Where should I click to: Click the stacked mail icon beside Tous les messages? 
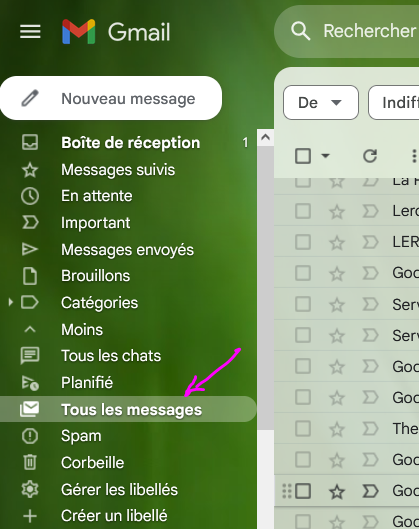(30, 409)
